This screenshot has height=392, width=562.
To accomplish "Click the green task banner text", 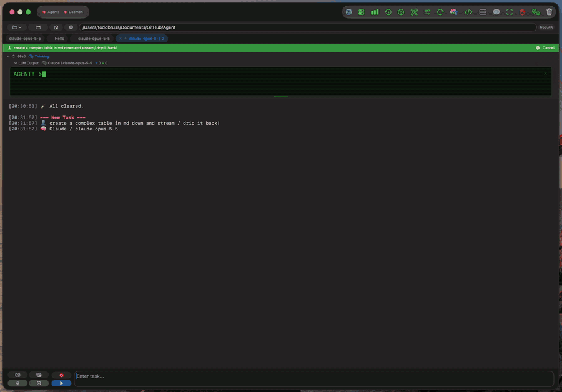I will pyautogui.click(x=65, y=47).
